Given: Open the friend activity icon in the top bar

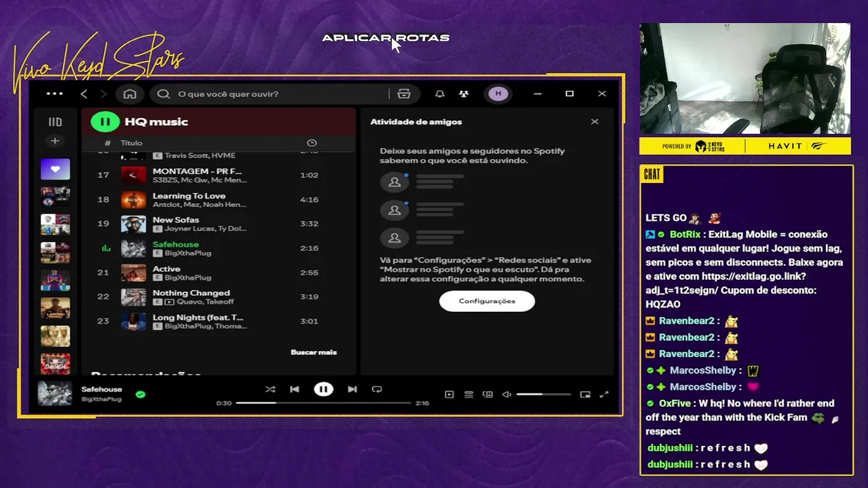Looking at the screenshot, I should tap(464, 94).
